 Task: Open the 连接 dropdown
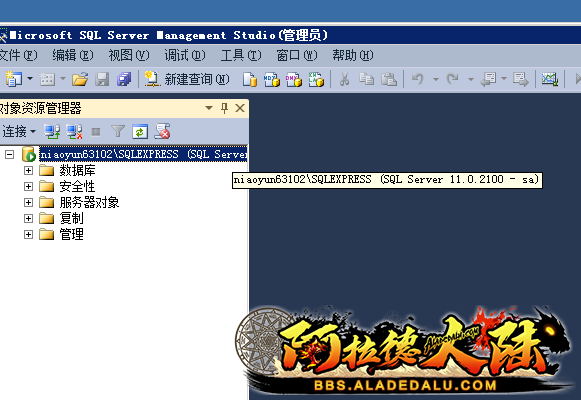click(19, 131)
